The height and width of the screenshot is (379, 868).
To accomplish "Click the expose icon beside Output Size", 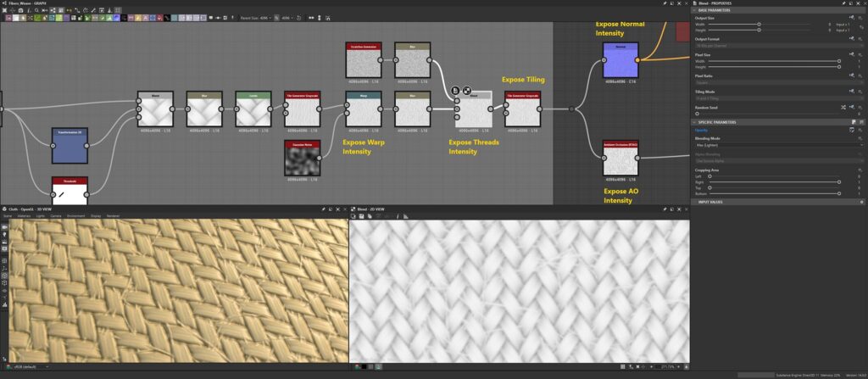I will (x=851, y=18).
